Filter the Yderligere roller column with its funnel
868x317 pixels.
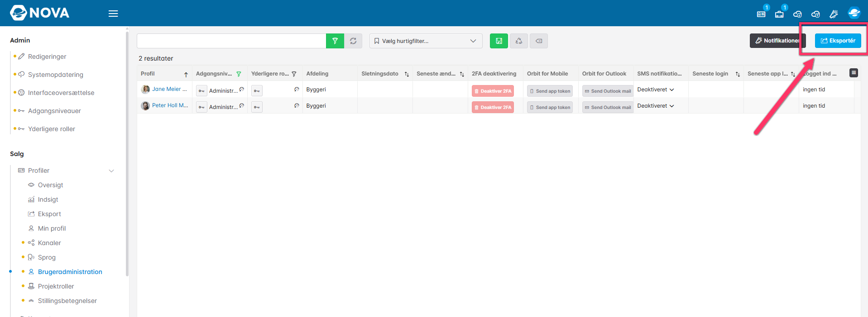coord(294,74)
